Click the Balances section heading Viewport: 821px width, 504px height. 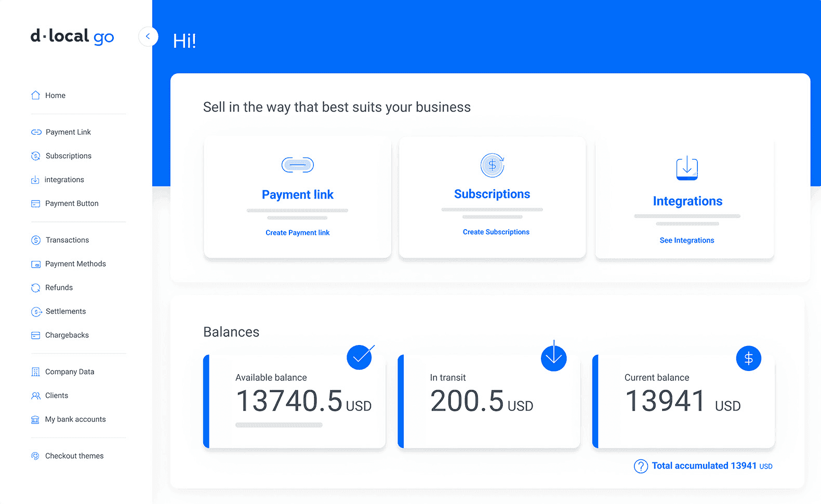pyautogui.click(x=231, y=332)
